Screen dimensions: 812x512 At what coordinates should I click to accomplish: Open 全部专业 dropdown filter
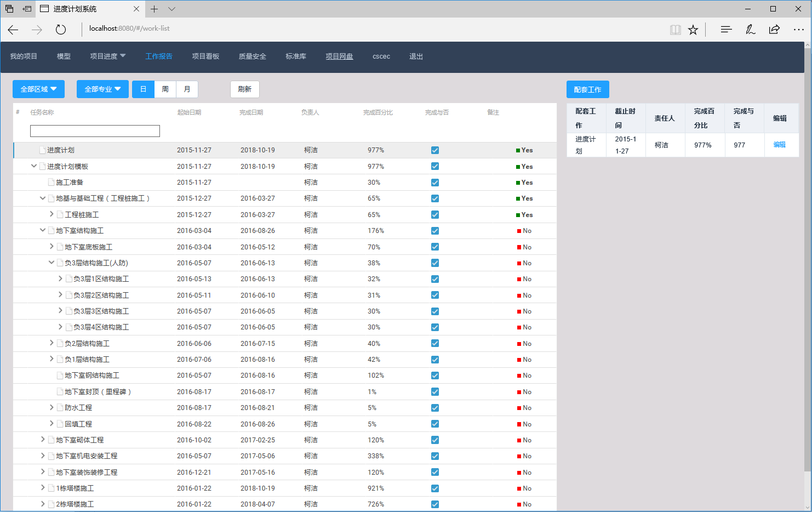click(x=102, y=89)
